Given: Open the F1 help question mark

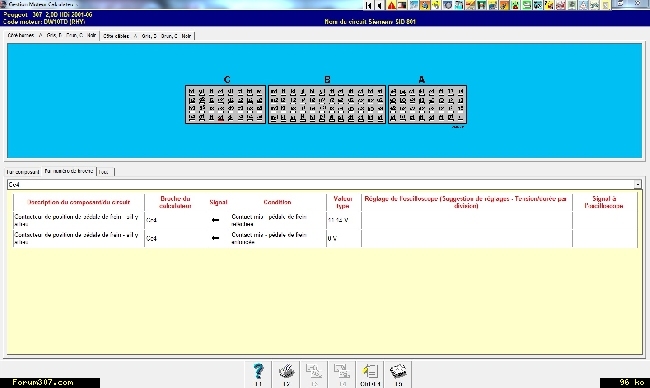Looking at the screenshot, I should click(x=258, y=374).
